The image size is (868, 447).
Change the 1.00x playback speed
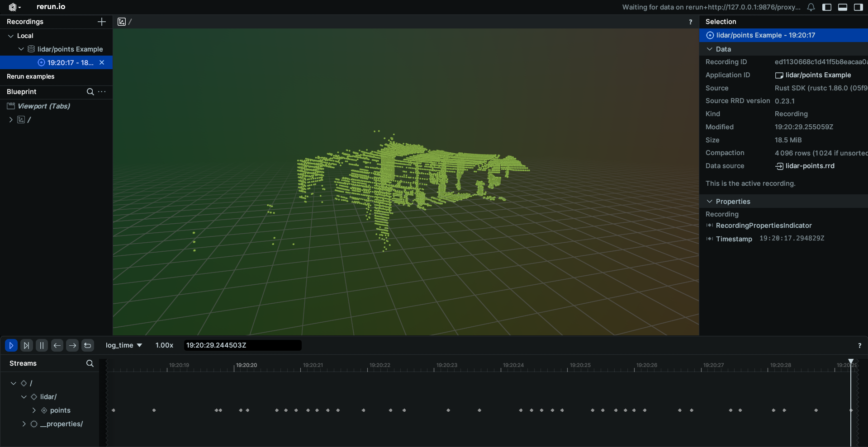tap(164, 345)
